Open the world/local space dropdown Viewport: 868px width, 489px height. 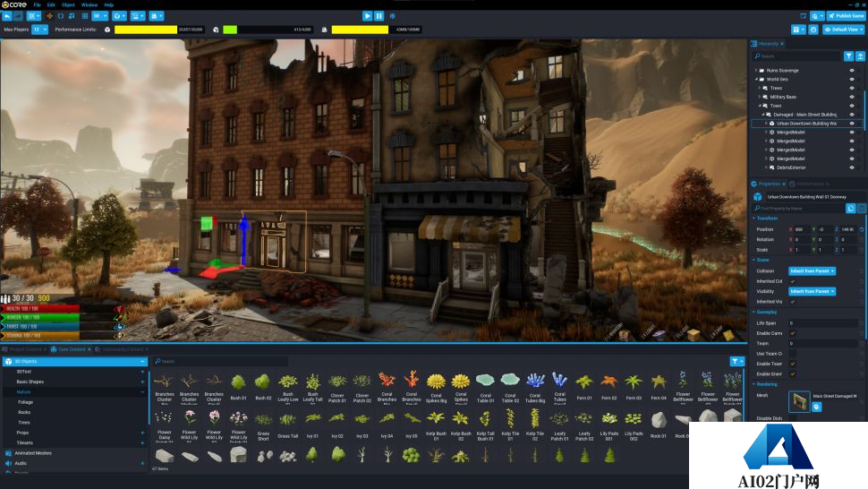[118, 16]
